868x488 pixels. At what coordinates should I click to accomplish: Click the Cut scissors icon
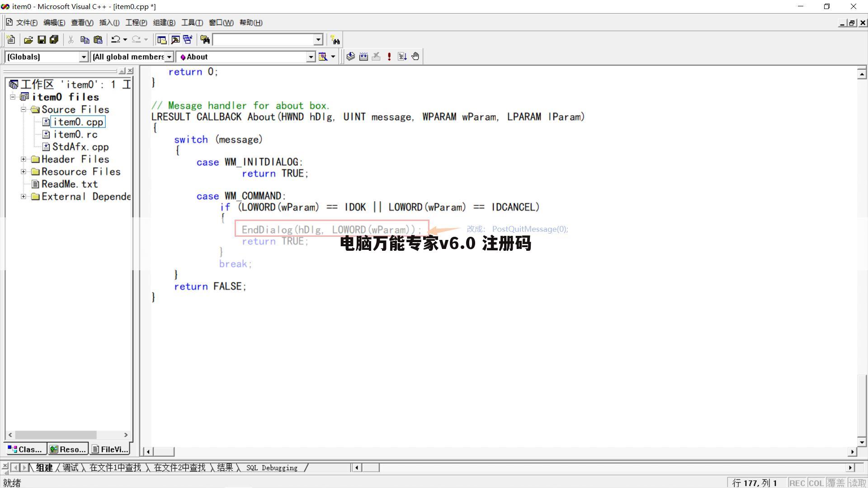point(71,40)
